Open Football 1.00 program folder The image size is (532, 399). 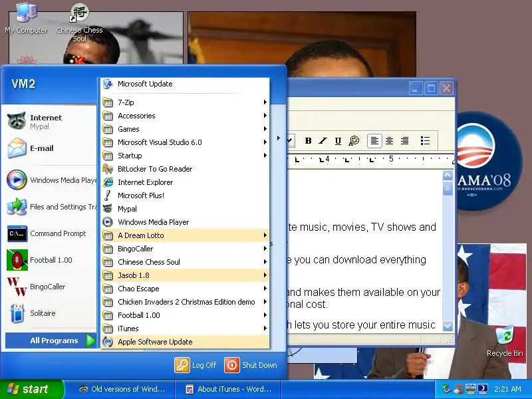pyautogui.click(x=186, y=315)
